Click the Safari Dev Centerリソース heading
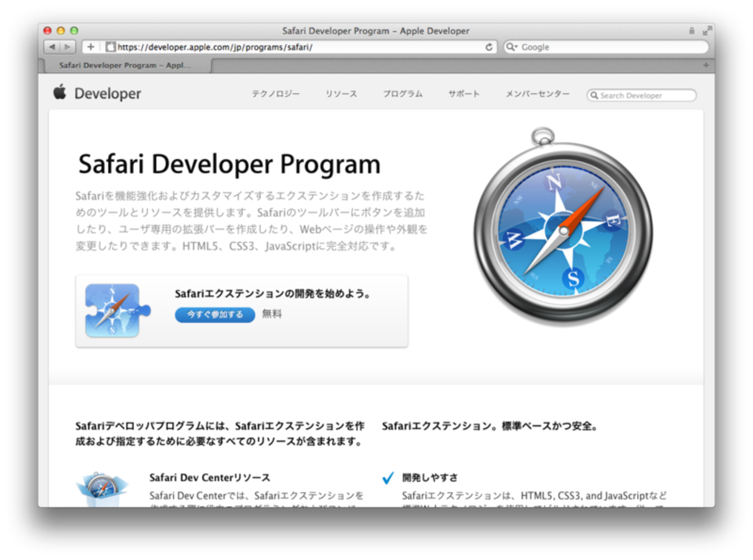Image resolution: width=753 pixels, height=560 pixels. pos(210,478)
